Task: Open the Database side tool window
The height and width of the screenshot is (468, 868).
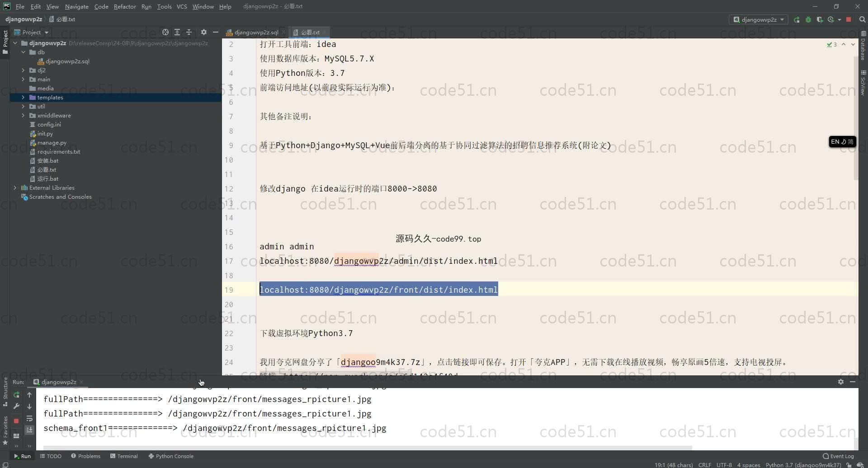Action: pos(863,46)
